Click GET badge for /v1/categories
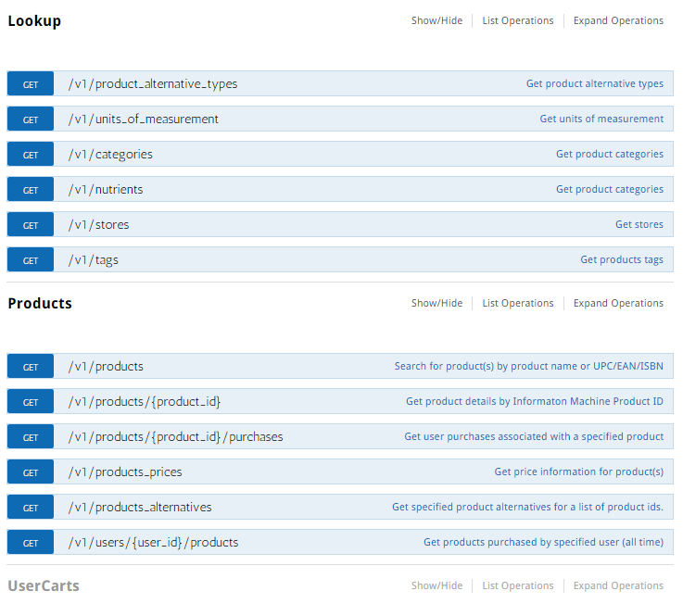This screenshot has width=683, height=616. [31, 154]
